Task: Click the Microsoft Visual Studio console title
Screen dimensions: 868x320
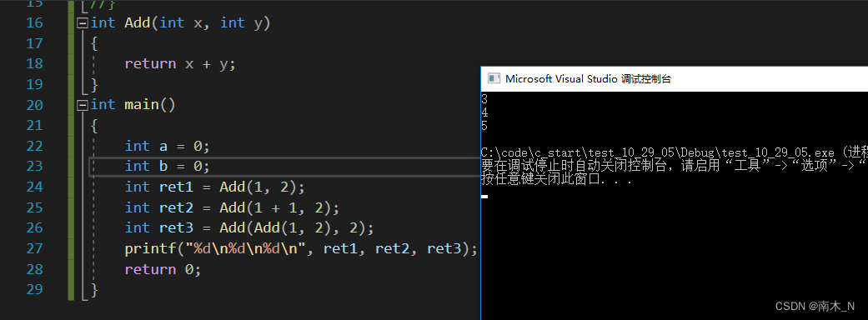Action: point(588,78)
